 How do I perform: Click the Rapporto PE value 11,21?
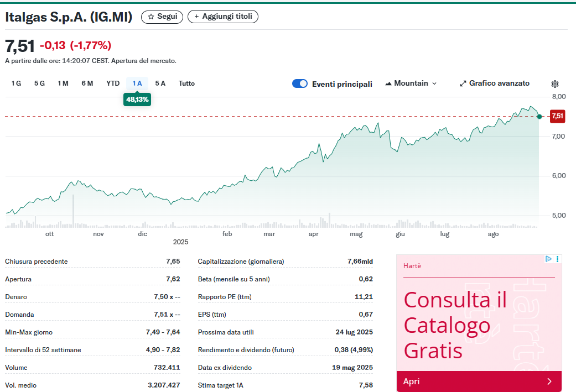click(x=364, y=296)
